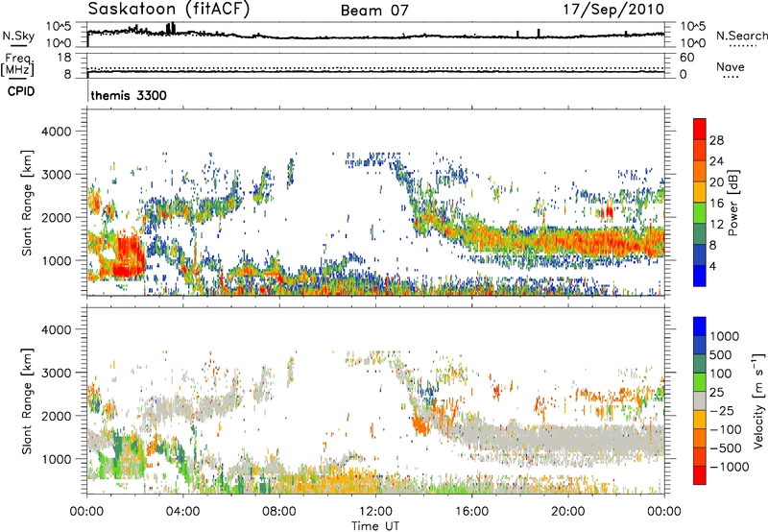Click the '-1000' velocity scale value
This screenshot has height=532, width=768.
729,467
